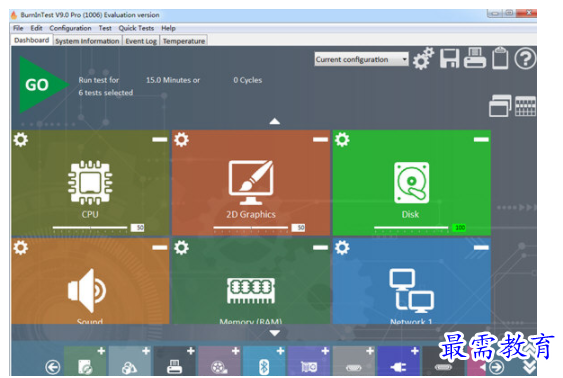Open Memory (RAM) test settings gear
The width and height of the screenshot is (563, 378).
(181, 247)
